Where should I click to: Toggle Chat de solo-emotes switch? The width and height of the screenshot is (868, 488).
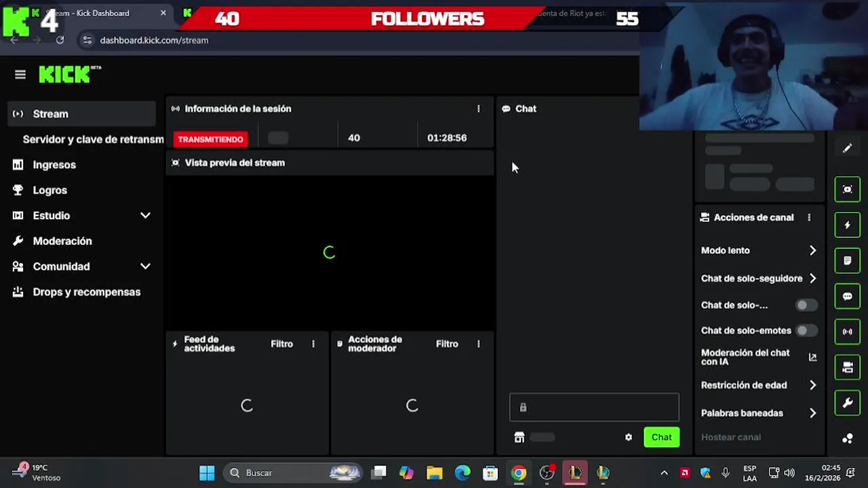point(806,331)
